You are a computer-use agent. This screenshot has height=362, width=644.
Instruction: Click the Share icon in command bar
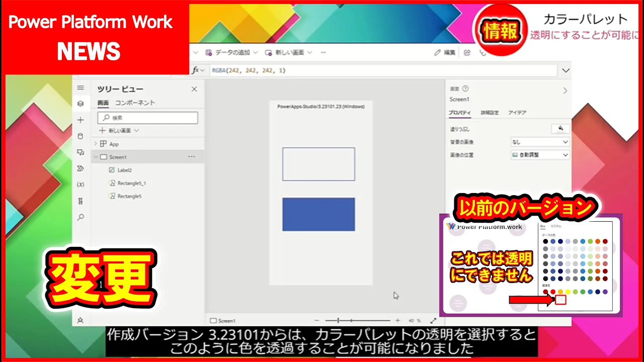tap(467, 52)
